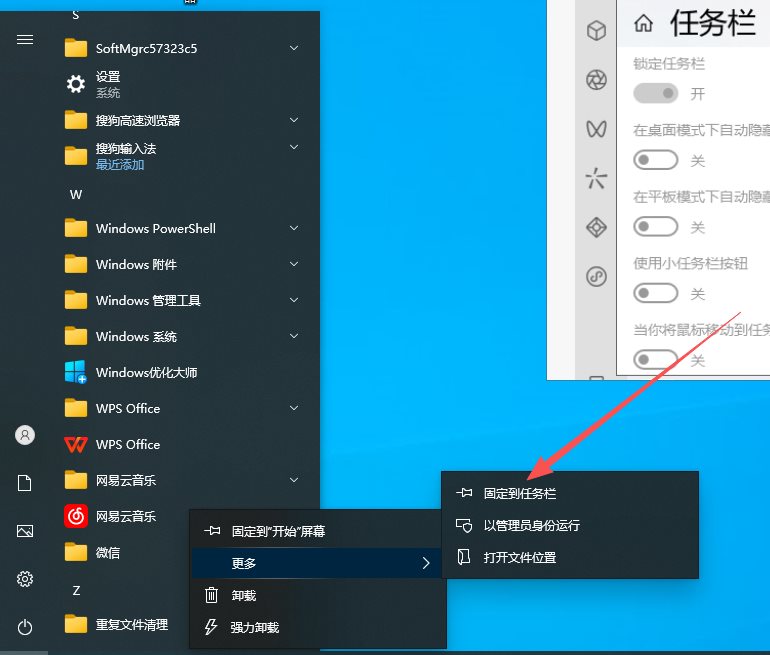
Task: Click the spark icon in settings sidebar
Action: coord(596,178)
